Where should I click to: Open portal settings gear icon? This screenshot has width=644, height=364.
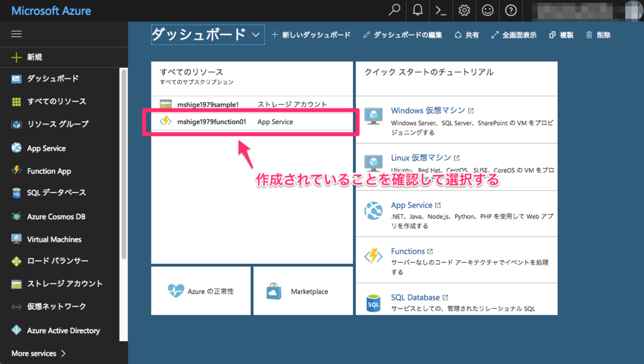464,10
